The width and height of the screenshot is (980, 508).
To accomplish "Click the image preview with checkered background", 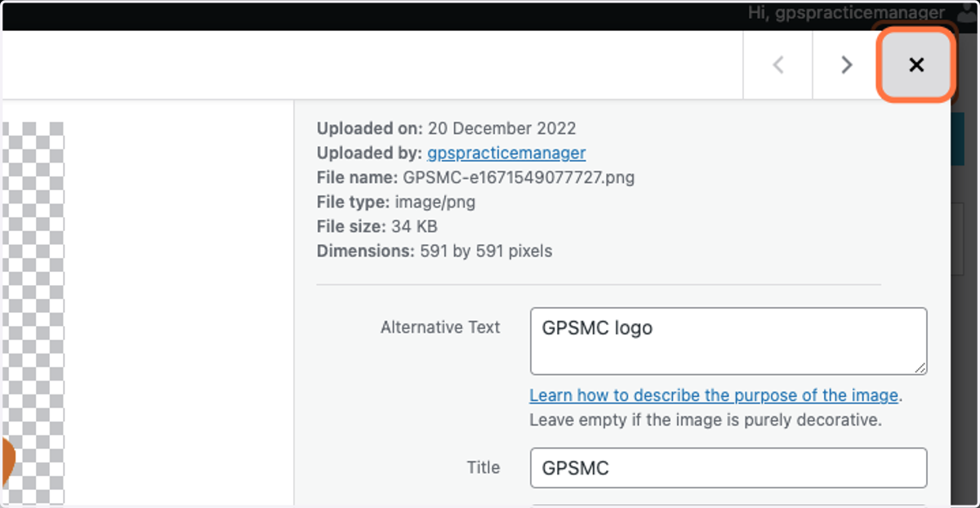I will (33, 314).
